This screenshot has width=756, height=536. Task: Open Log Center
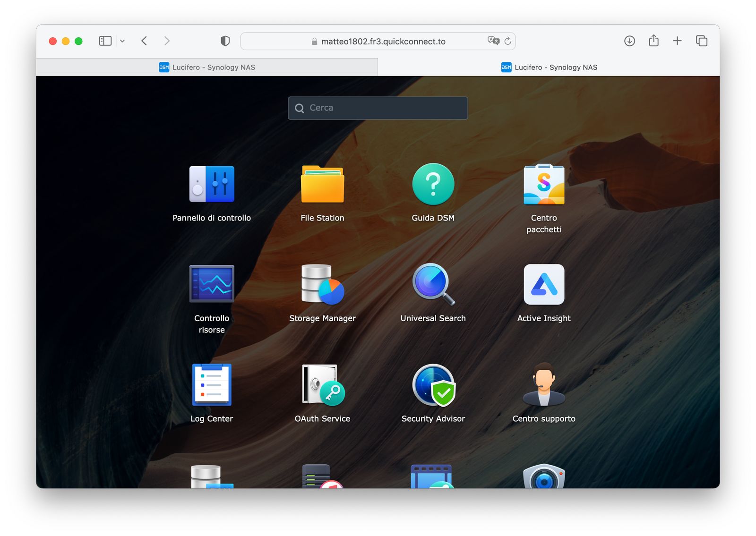(212, 384)
